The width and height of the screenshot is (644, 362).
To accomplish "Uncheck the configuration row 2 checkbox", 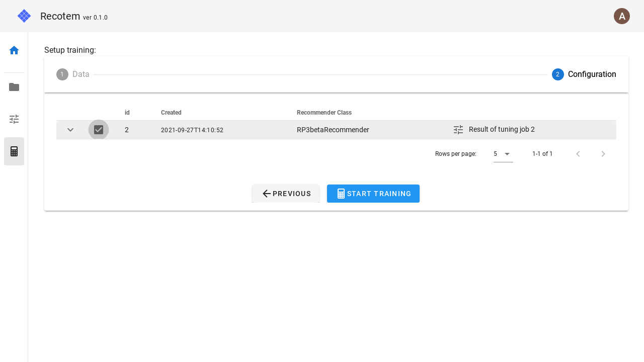I will click(x=99, y=130).
